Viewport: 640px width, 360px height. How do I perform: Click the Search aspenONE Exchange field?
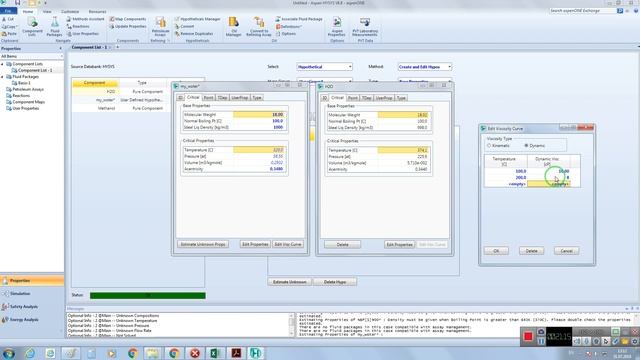[582, 11]
